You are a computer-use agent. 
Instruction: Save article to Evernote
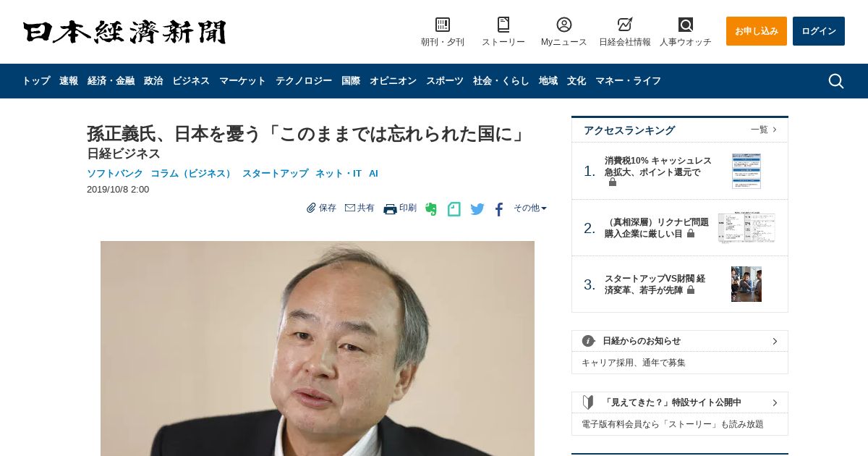click(x=431, y=209)
